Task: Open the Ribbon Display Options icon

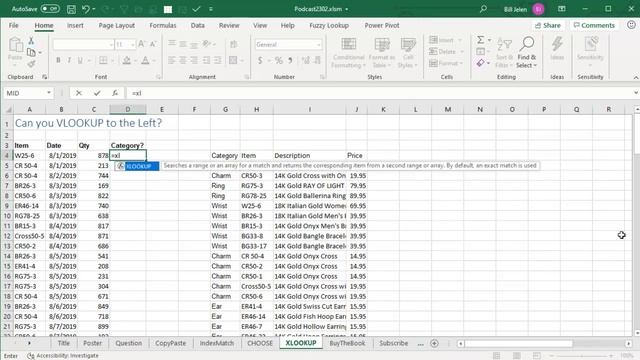Action: coord(562,9)
